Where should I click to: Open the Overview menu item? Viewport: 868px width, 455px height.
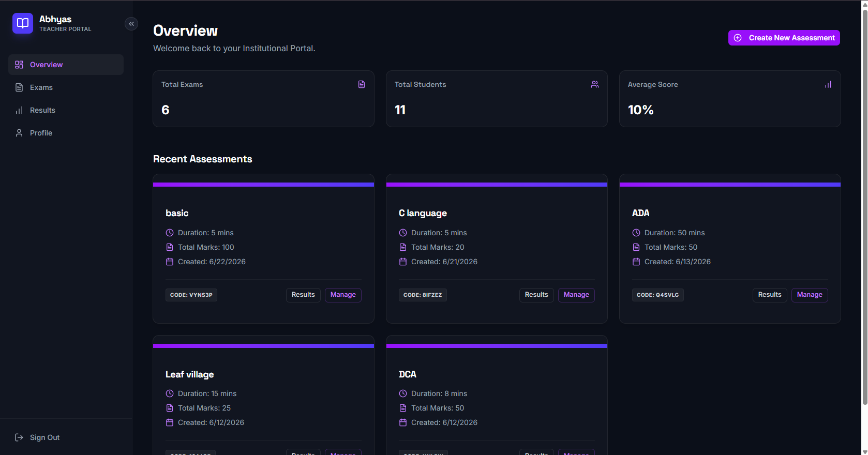coord(66,65)
